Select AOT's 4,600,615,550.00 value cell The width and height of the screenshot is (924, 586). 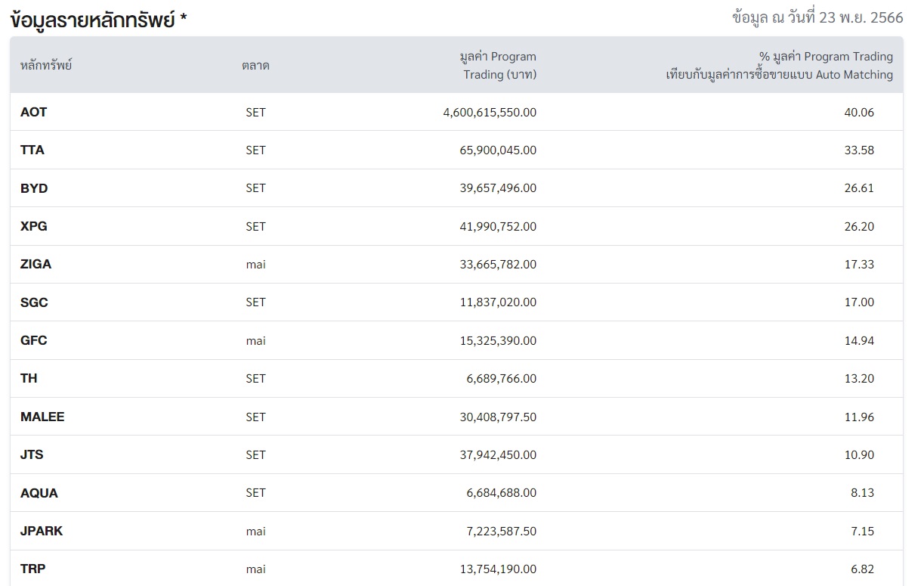(490, 112)
